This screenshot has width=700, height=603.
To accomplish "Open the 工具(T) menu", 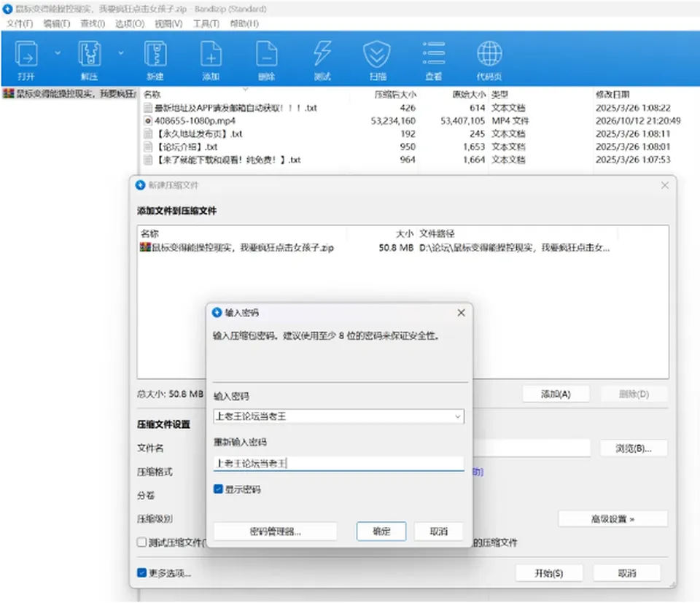I will (x=206, y=23).
